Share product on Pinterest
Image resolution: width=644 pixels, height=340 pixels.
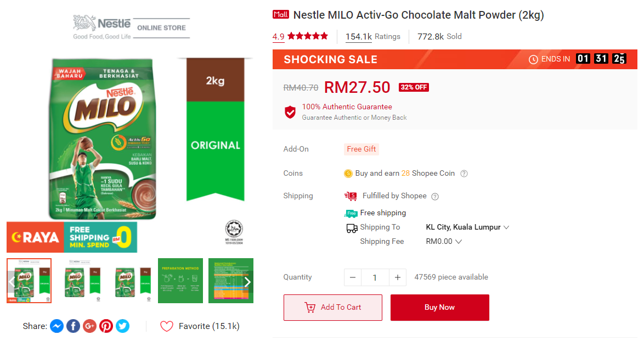coord(106,326)
